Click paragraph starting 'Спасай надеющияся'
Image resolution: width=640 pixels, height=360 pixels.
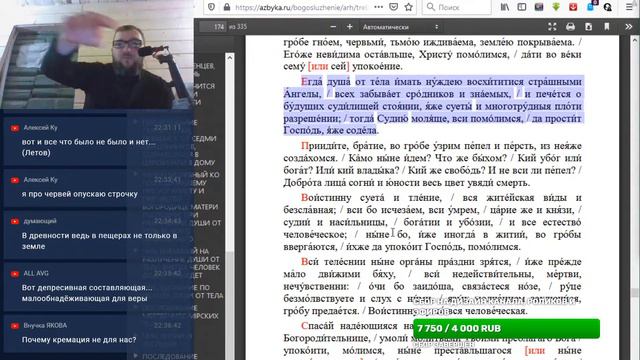pyautogui.click(x=432, y=340)
